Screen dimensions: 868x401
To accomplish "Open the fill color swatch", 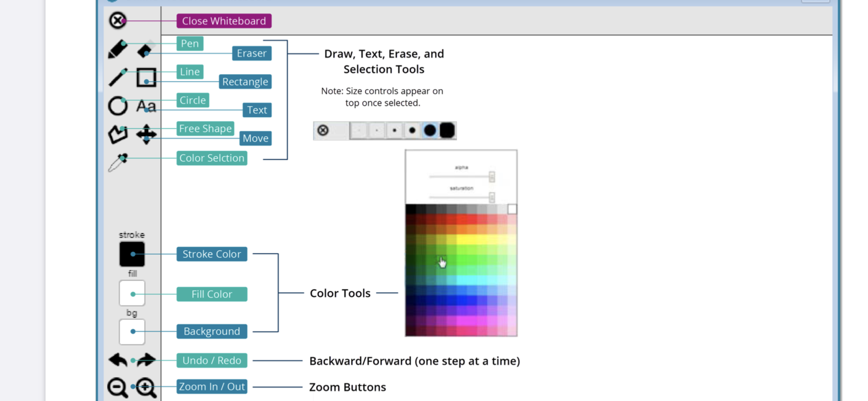I will (x=132, y=293).
